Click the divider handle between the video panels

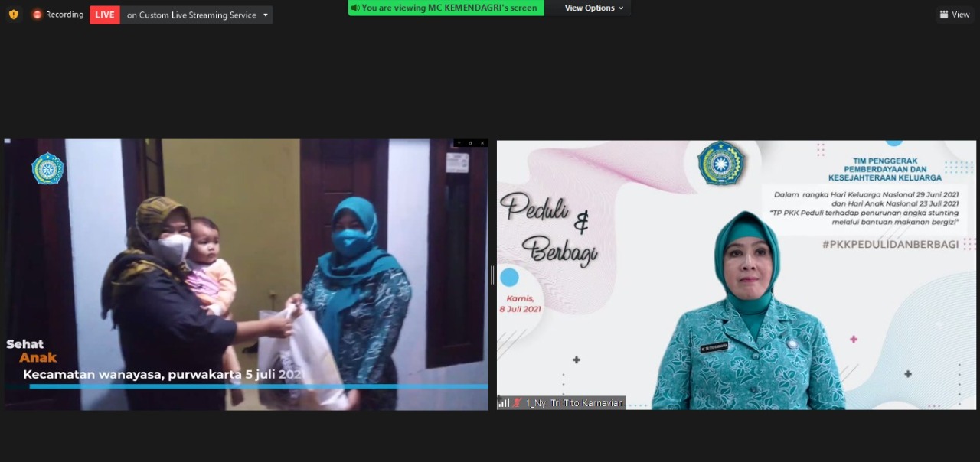(x=492, y=275)
